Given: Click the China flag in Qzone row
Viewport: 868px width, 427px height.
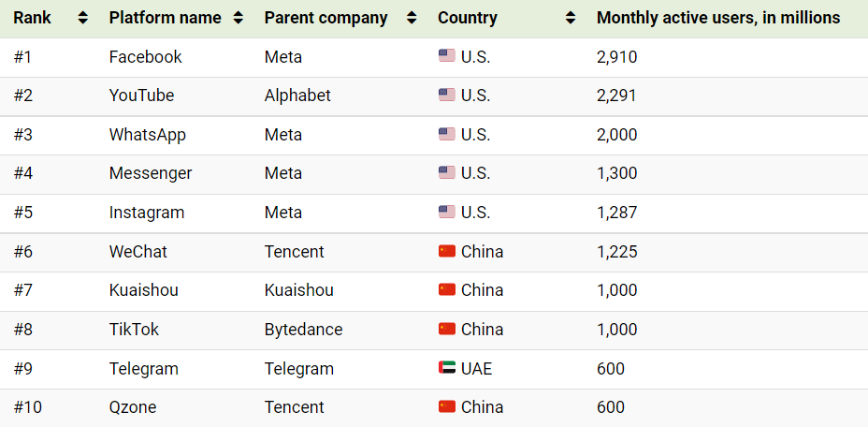Looking at the screenshot, I should pos(447,406).
